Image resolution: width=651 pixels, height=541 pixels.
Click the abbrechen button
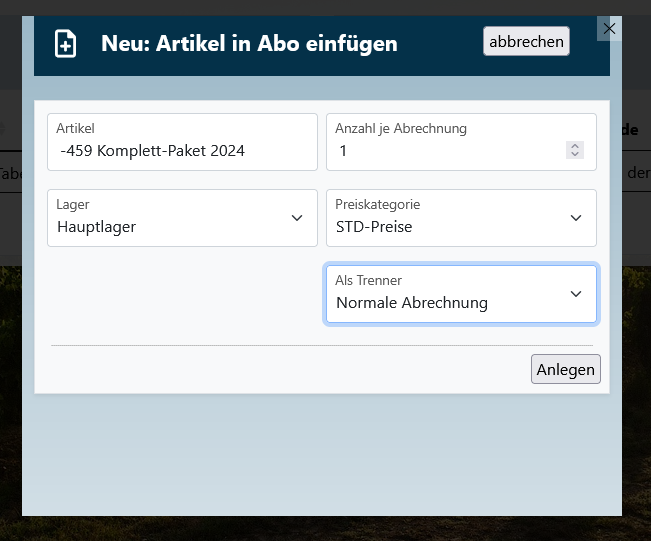tap(526, 41)
